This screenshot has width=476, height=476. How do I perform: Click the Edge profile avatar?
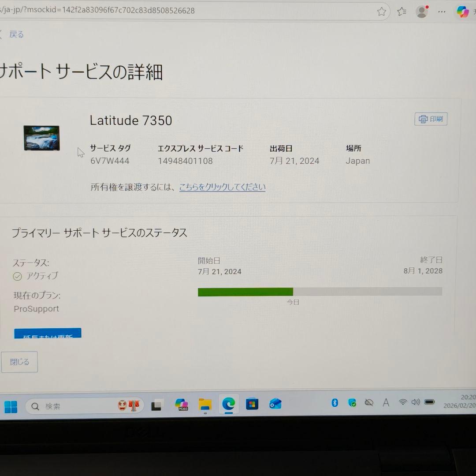(x=422, y=11)
